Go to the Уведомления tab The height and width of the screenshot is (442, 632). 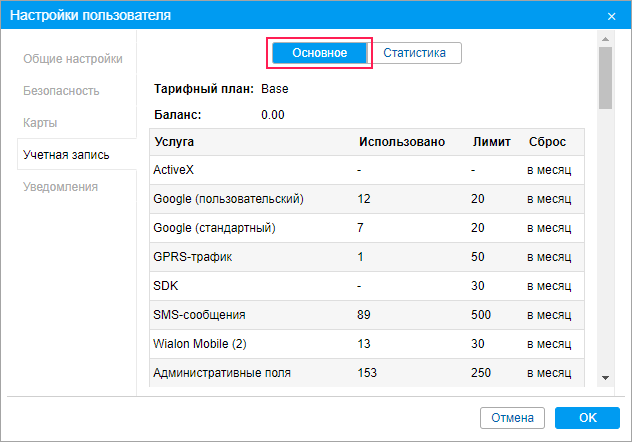[61, 187]
